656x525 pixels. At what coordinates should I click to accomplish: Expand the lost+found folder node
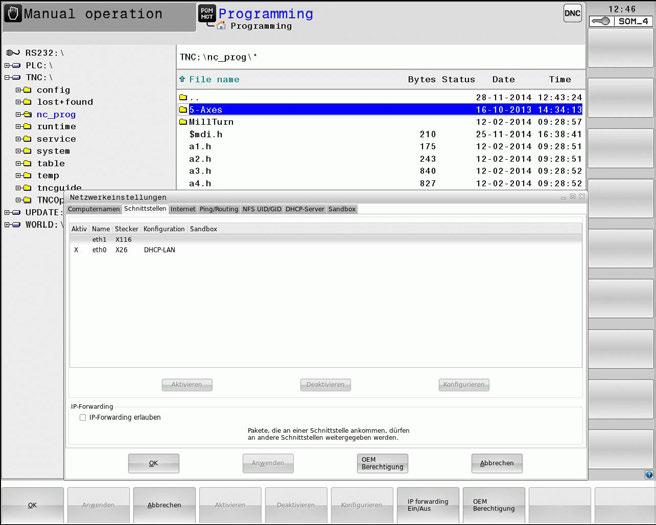pos(18,102)
